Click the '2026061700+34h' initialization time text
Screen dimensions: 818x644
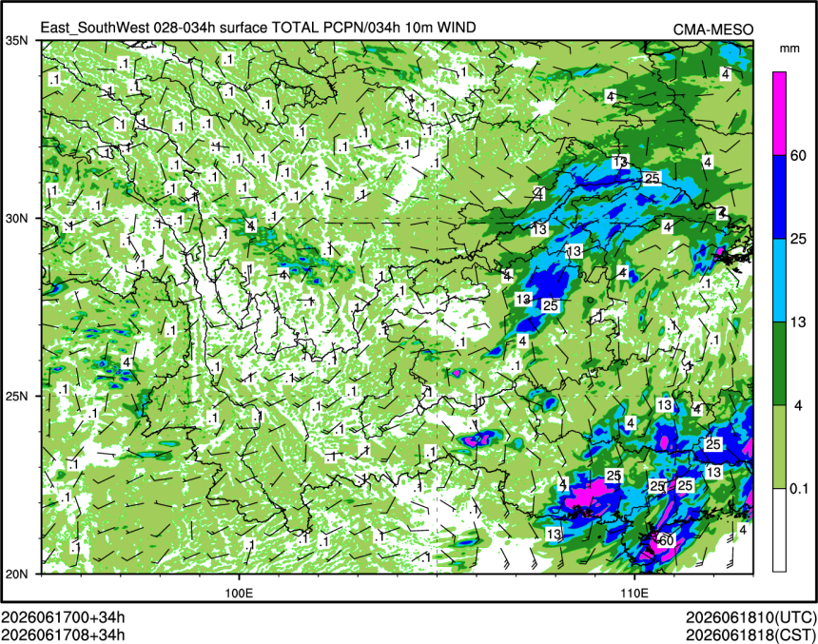[x=63, y=617]
